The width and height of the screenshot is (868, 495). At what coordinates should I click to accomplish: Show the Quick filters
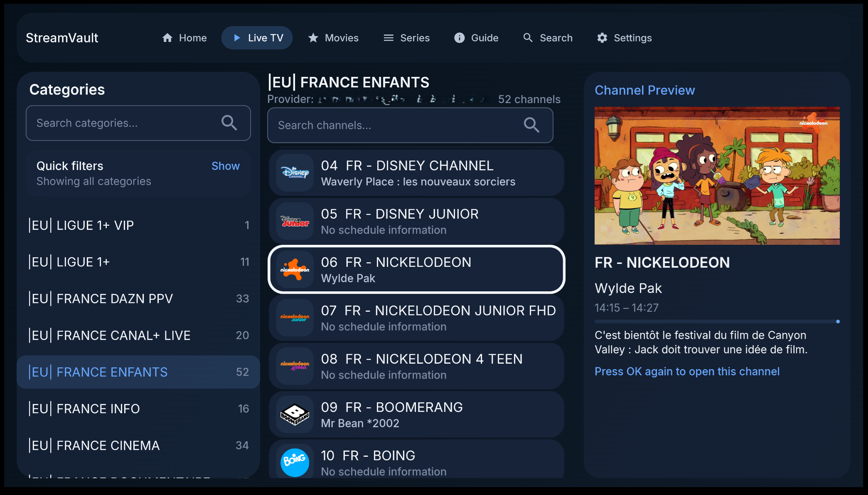(x=226, y=166)
